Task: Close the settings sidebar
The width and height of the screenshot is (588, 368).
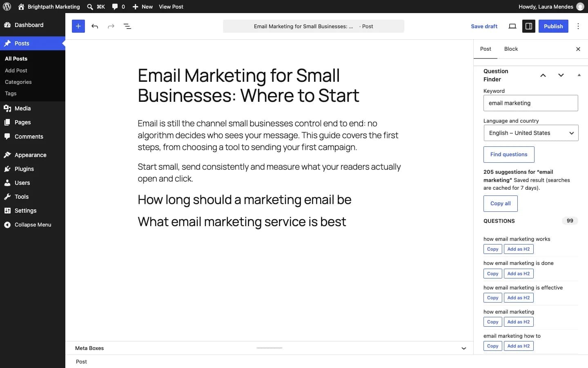Action: click(578, 49)
